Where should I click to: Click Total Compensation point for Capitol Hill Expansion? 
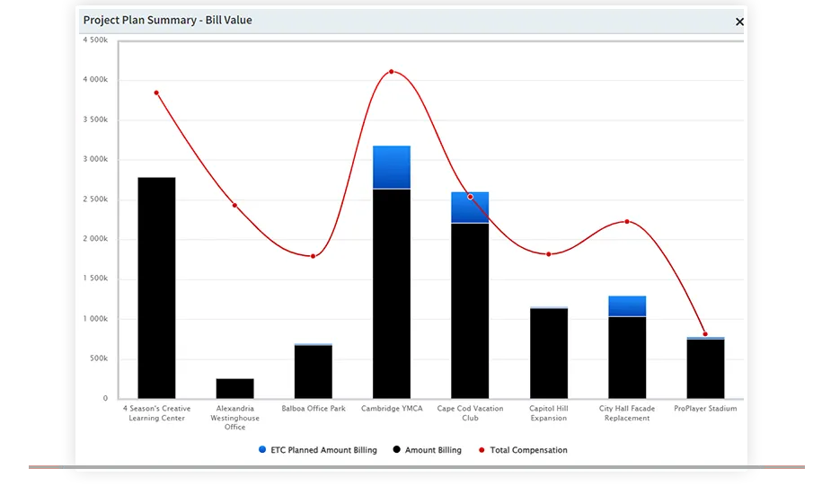pyautogui.click(x=548, y=254)
